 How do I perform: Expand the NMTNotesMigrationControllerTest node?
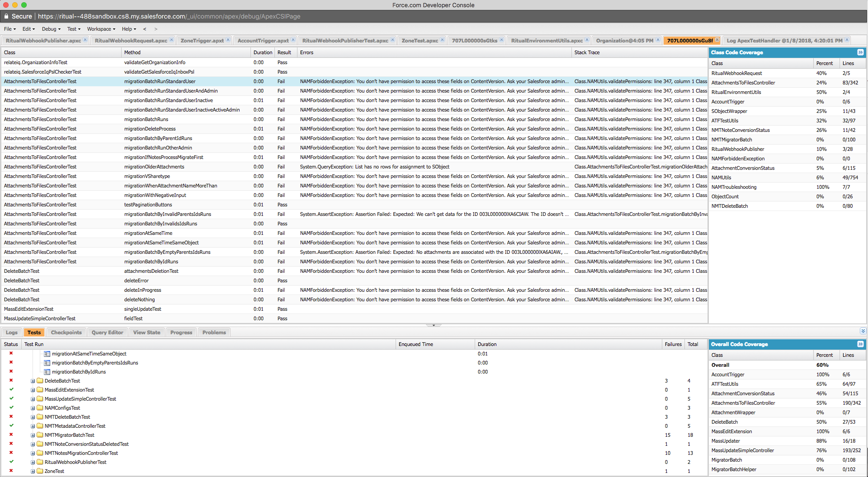pyautogui.click(x=32, y=453)
